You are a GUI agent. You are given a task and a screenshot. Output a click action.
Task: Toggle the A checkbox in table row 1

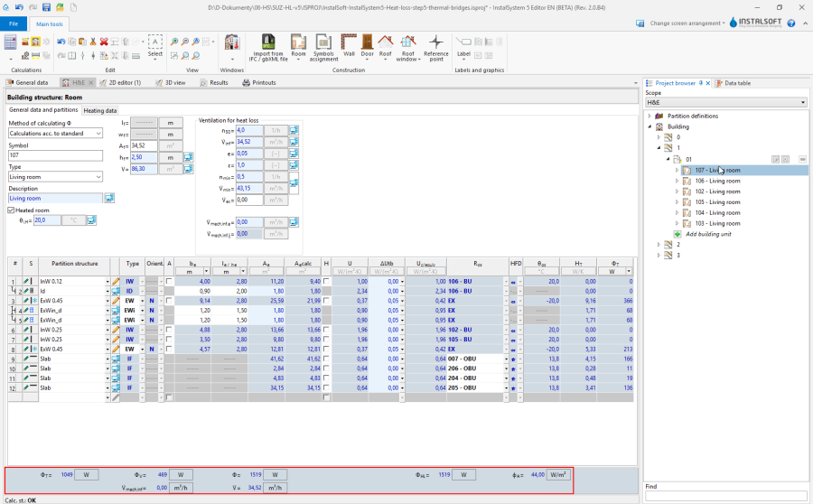pyautogui.click(x=169, y=281)
